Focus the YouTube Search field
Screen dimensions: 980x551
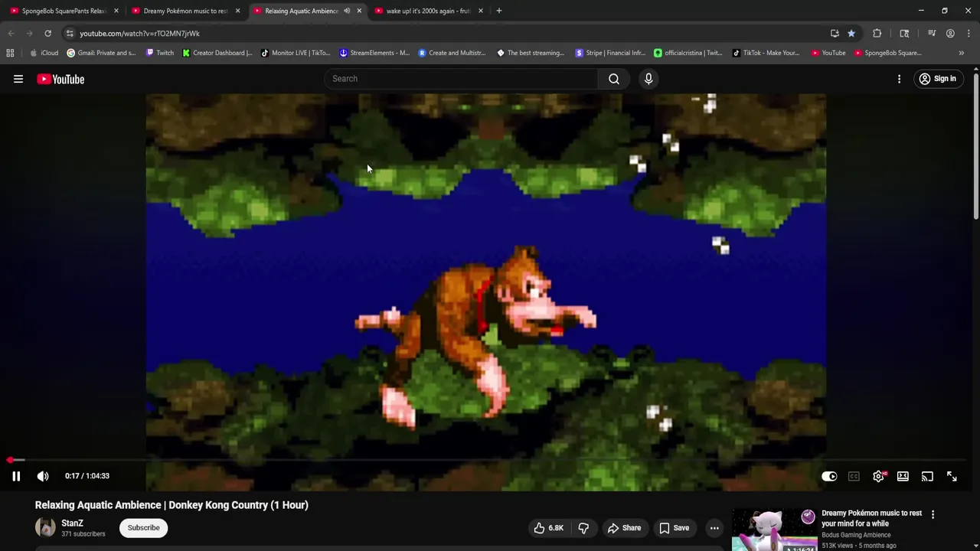(x=462, y=79)
